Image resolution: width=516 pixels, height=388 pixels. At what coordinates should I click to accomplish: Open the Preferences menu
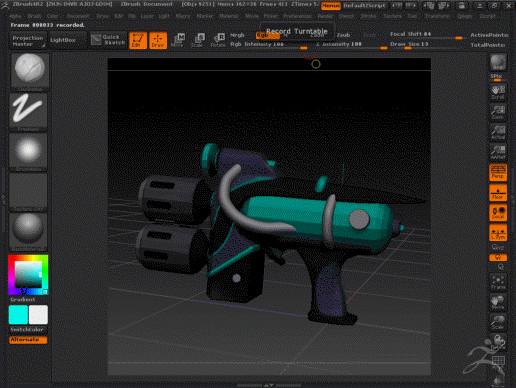coord(297,16)
